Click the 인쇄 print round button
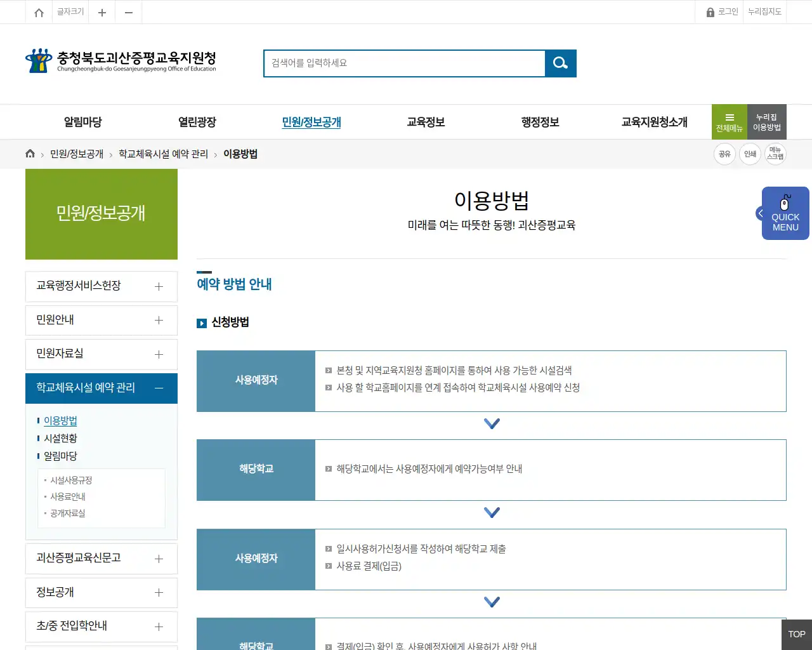Image resolution: width=812 pixels, height=650 pixels. tap(750, 154)
